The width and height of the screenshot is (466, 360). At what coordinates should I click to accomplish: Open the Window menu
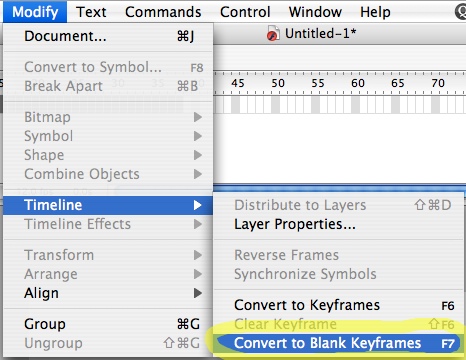click(x=315, y=12)
